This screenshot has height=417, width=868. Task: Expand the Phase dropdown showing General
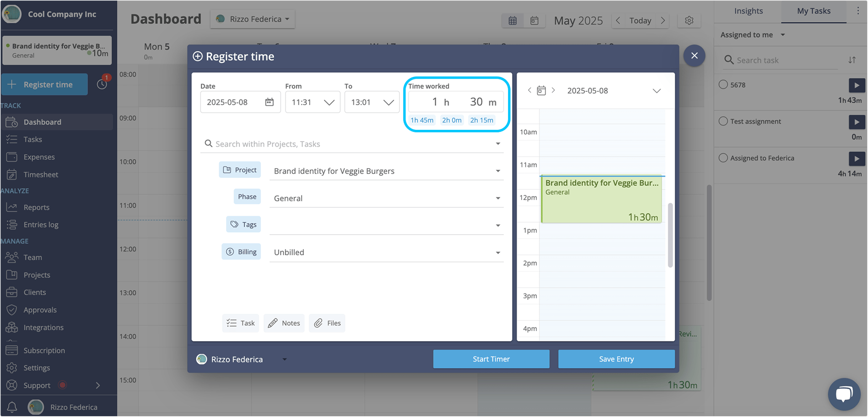pyautogui.click(x=498, y=198)
